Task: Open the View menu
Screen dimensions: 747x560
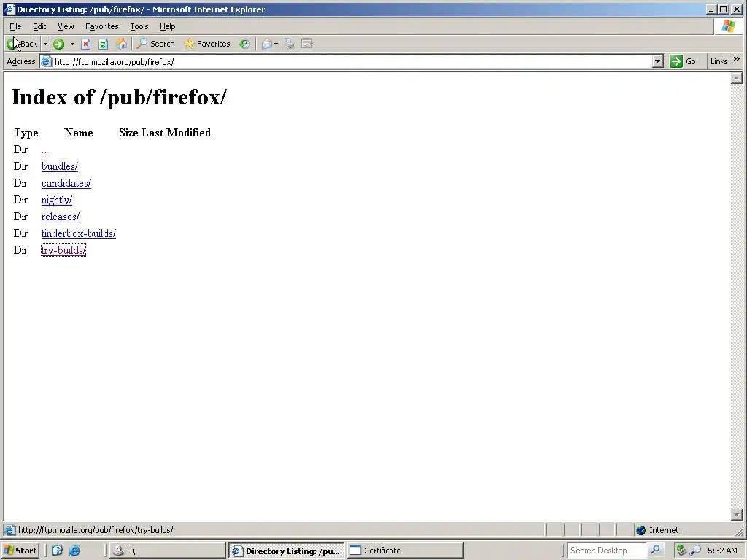Action: pos(66,26)
